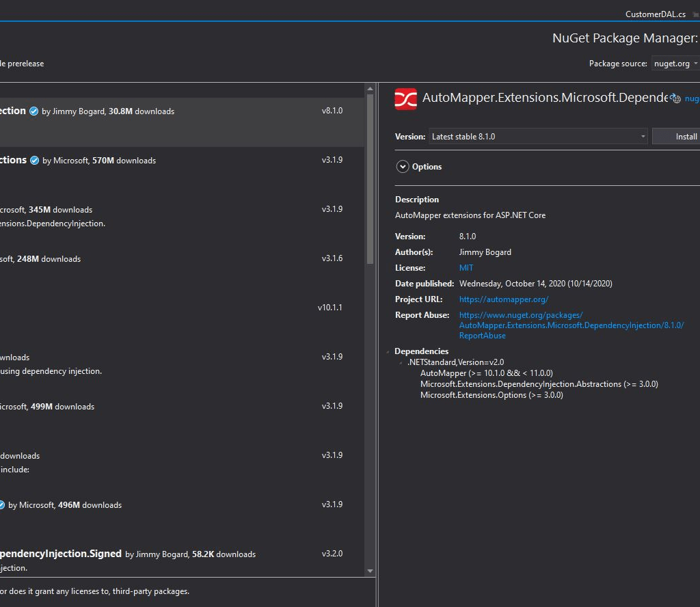This screenshot has width=700, height=607.
Task: Select the 496M downloads Microsoft package
Action: point(182,515)
